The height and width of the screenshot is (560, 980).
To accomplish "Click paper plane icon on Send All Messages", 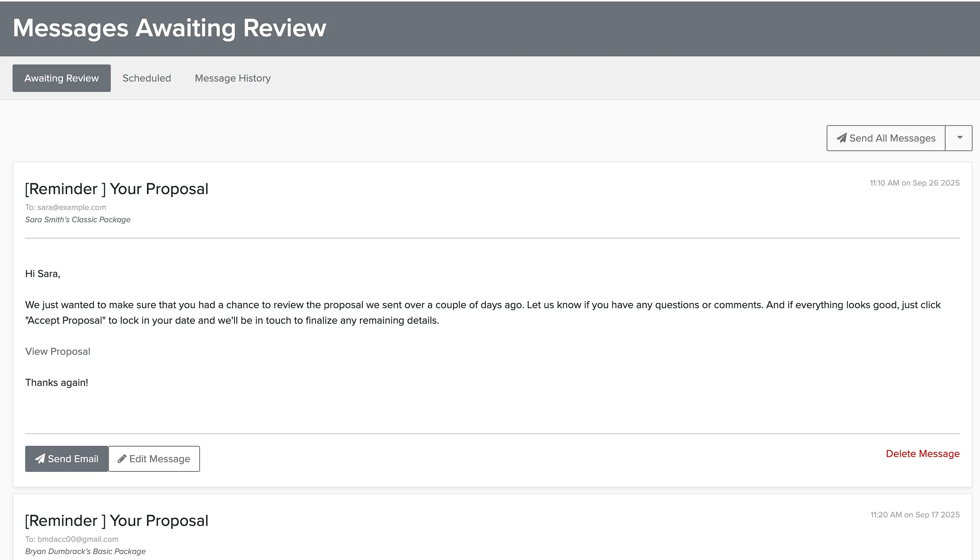I will tap(841, 138).
